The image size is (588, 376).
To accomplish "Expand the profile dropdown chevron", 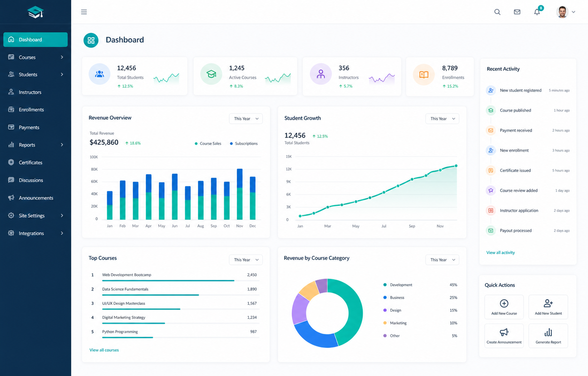I will tap(573, 12).
